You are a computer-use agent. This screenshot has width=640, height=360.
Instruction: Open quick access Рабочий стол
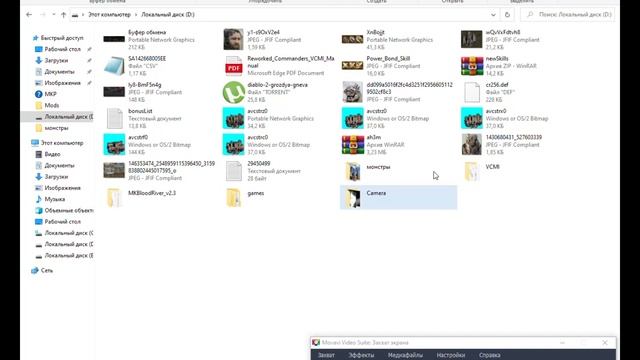[x=62, y=49]
